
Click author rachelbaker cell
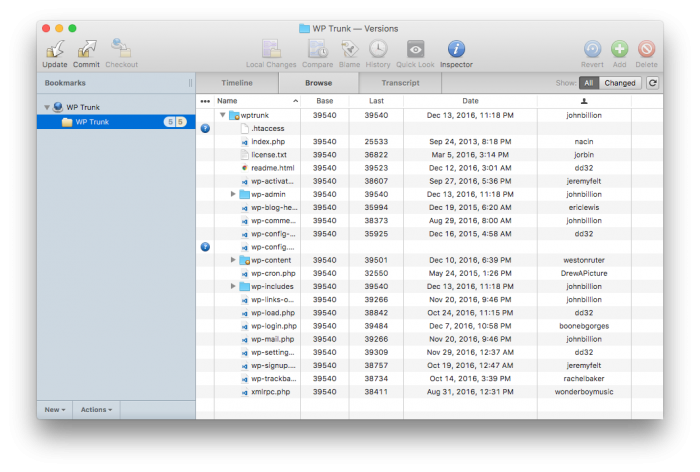(x=584, y=379)
